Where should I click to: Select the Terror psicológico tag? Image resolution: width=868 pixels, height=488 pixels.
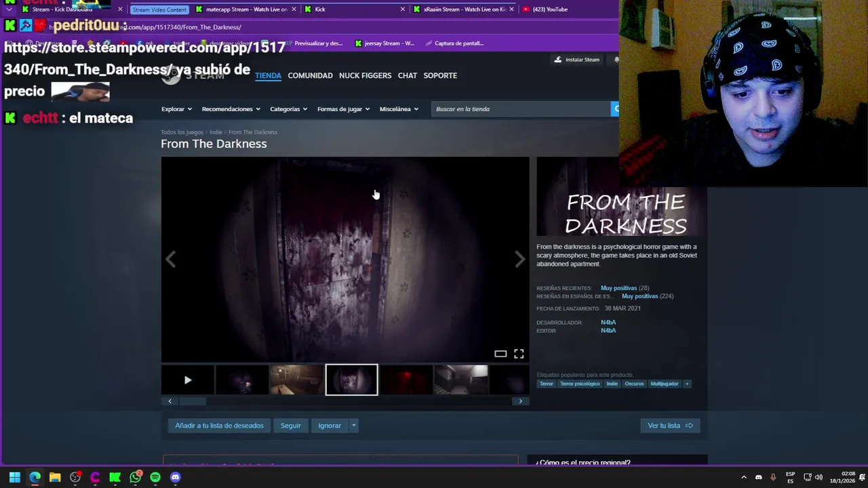click(x=580, y=384)
